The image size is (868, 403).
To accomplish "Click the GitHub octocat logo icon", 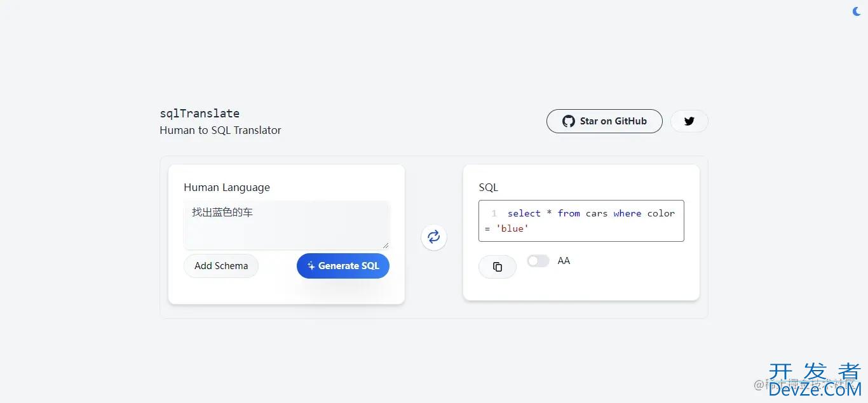I will (x=568, y=121).
